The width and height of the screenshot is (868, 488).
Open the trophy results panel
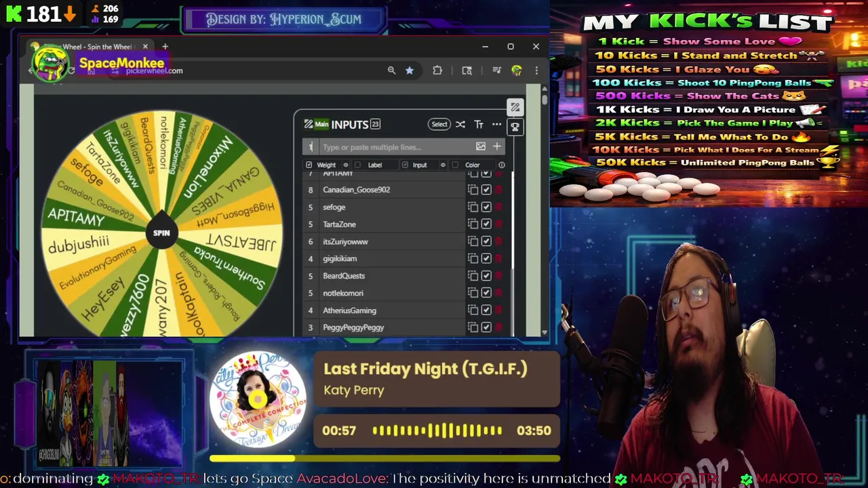tap(515, 127)
